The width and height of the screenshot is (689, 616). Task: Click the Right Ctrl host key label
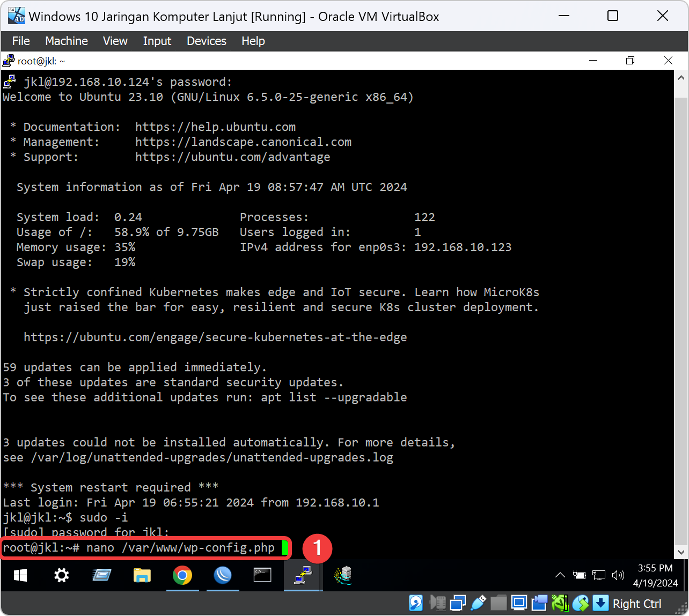tap(637, 604)
